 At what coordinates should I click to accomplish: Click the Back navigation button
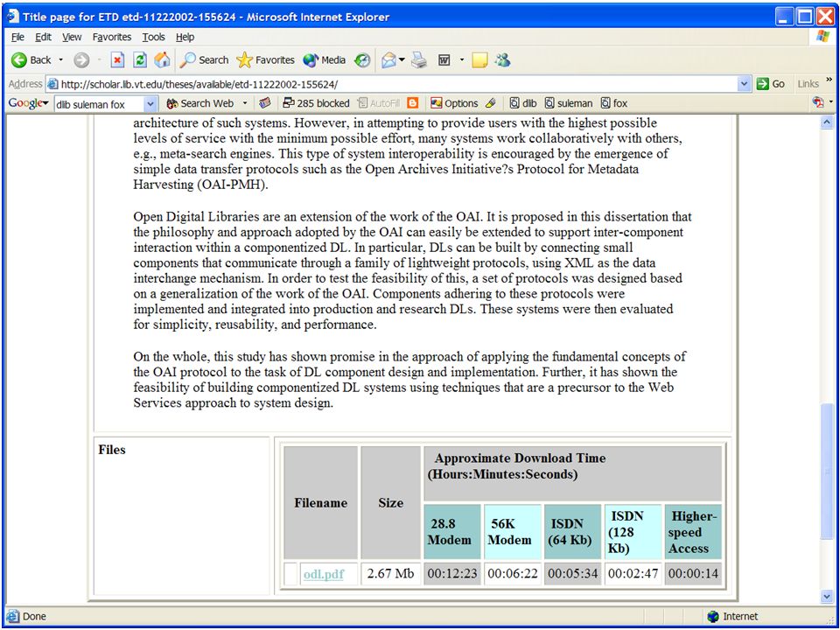point(31,60)
